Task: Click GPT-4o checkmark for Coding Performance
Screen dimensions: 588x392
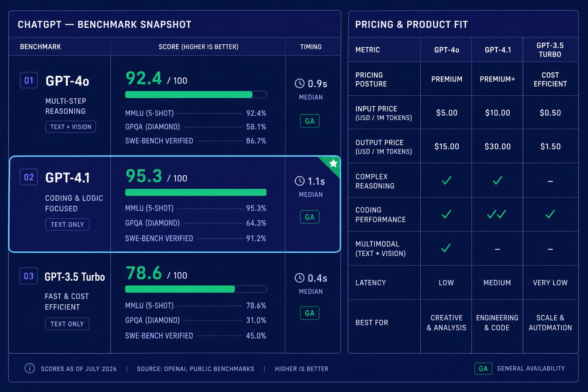Action: pyautogui.click(x=446, y=214)
